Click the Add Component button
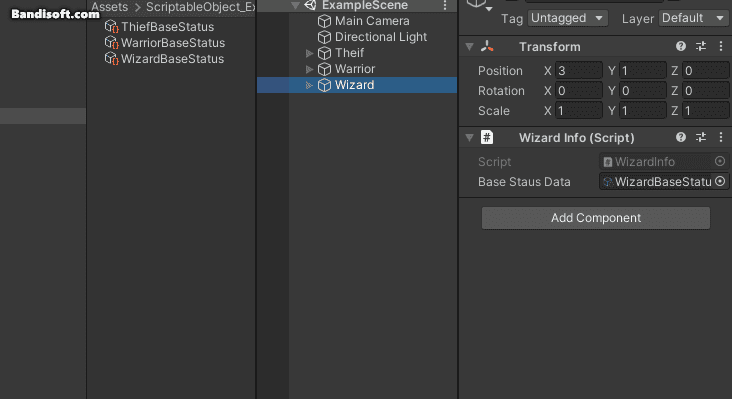The image size is (732, 399). [596, 218]
